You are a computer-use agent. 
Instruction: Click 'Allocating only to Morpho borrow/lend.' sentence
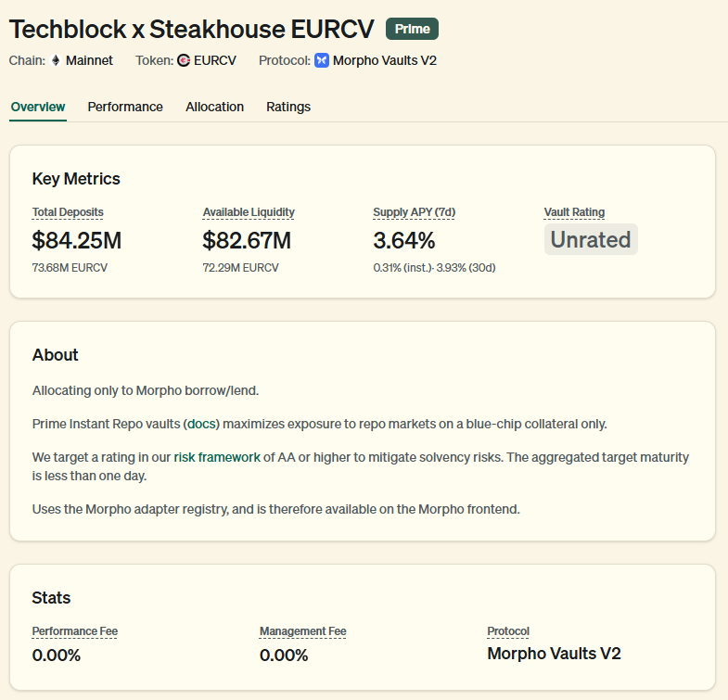click(146, 391)
